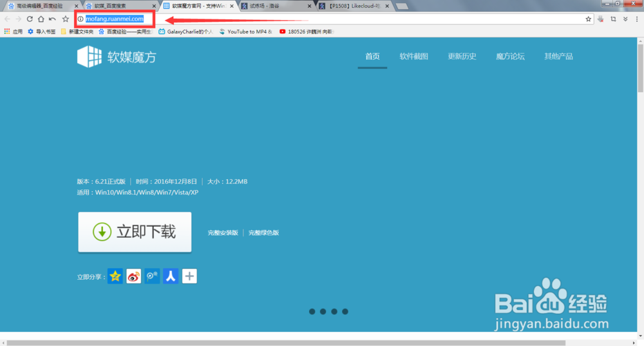Select the second carousel dot
The width and height of the screenshot is (644, 346).
323,311
